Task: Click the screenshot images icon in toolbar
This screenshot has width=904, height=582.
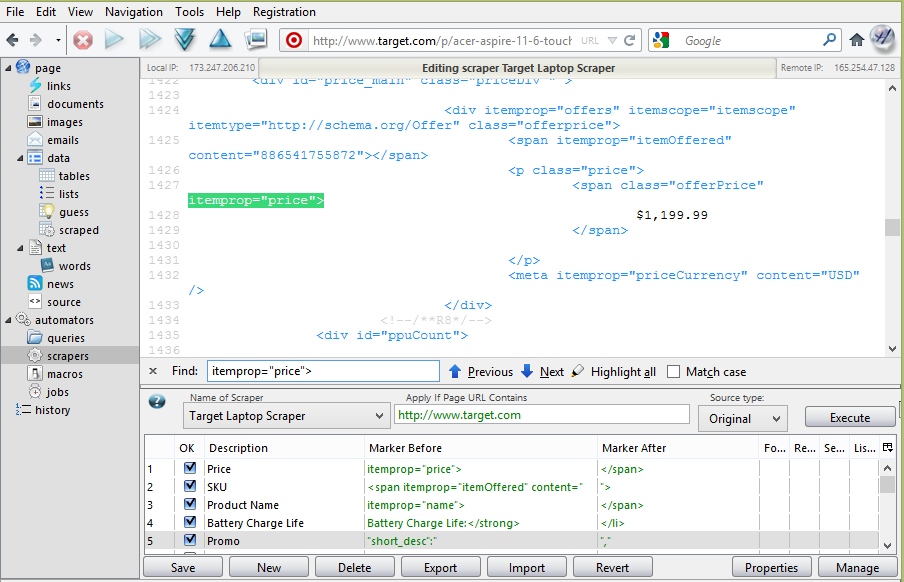Action: pos(256,40)
